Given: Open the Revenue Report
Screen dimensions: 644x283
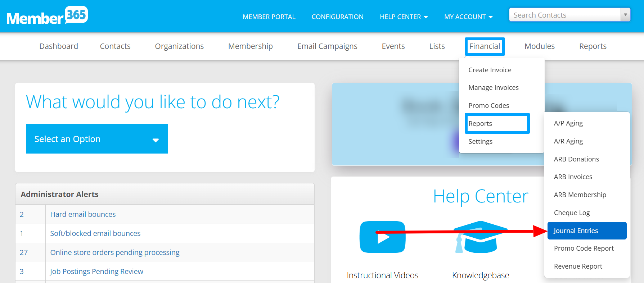Looking at the screenshot, I should pos(578,266).
